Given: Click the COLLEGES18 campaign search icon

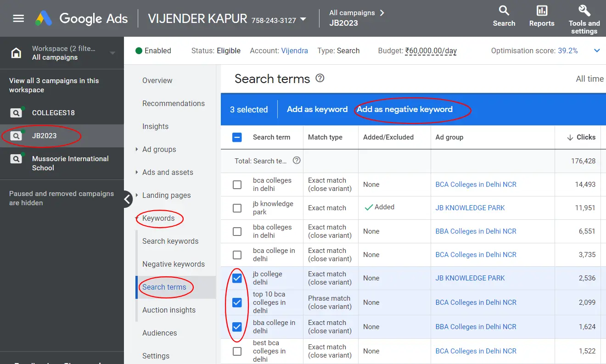Looking at the screenshot, I should click(17, 113).
